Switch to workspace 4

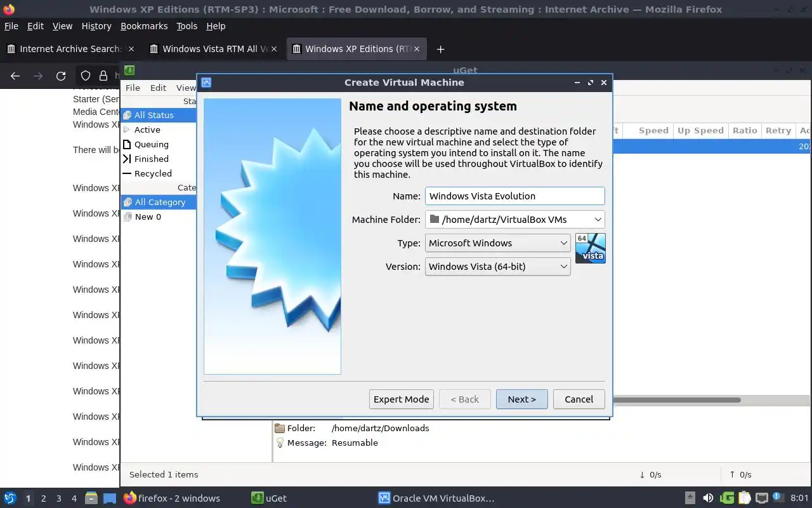tap(74, 498)
